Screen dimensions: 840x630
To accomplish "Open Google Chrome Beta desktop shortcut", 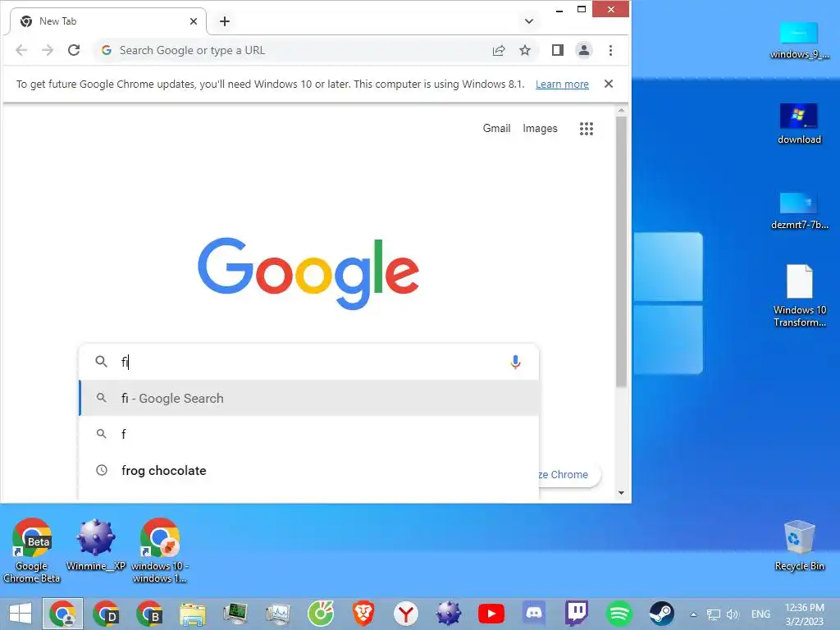I will (x=32, y=550).
